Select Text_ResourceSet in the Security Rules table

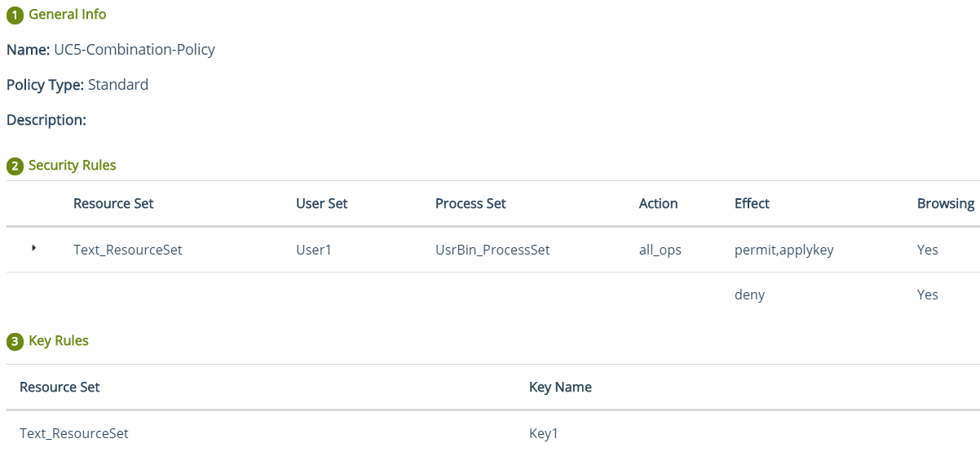pyautogui.click(x=127, y=250)
